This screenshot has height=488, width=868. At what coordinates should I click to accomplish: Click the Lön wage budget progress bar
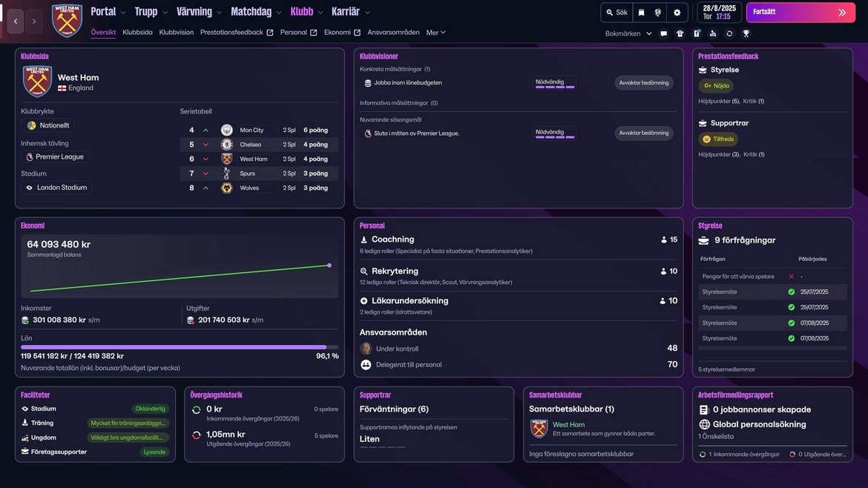tap(180, 347)
